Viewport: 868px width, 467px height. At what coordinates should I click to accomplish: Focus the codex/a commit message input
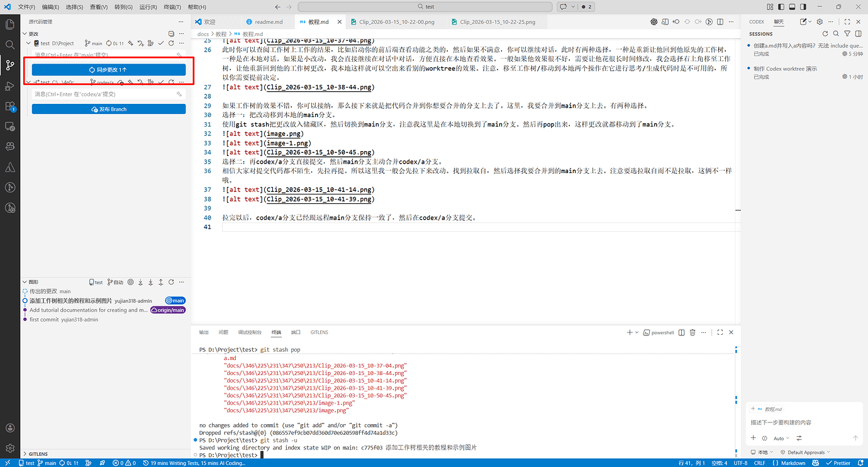(x=108, y=94)
